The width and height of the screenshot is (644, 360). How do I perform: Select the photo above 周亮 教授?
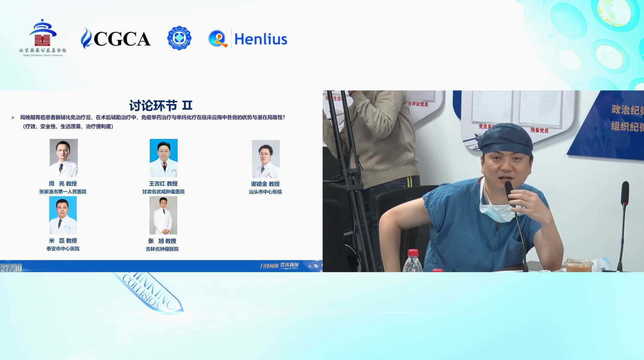pos(64,158)
